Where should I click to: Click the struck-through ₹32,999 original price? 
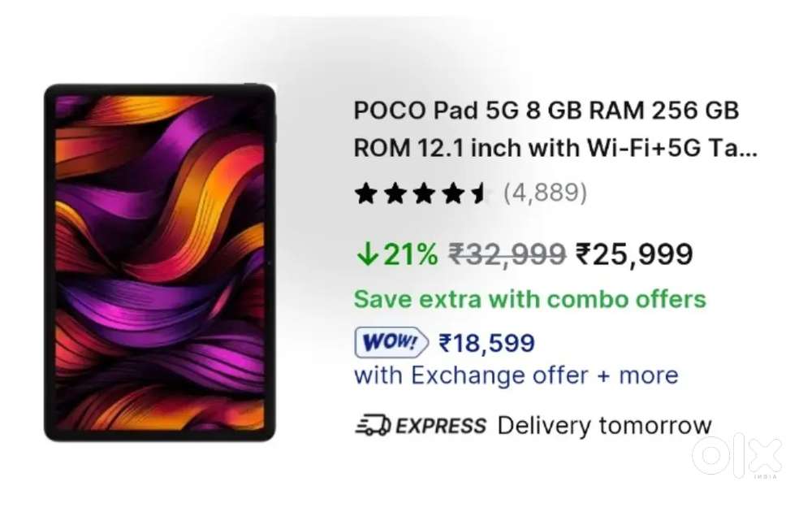pos(507,255)
